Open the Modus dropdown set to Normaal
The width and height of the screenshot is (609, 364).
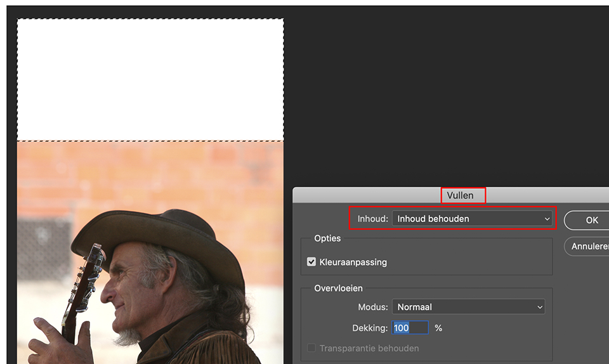click(468, 307)
